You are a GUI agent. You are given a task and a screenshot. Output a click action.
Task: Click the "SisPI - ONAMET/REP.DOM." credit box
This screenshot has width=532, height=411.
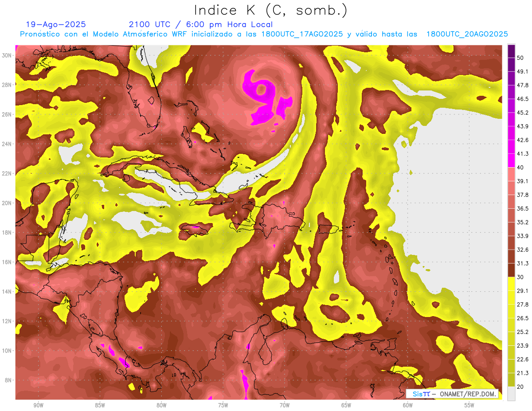pyautogui.click(x=452, y=394)
